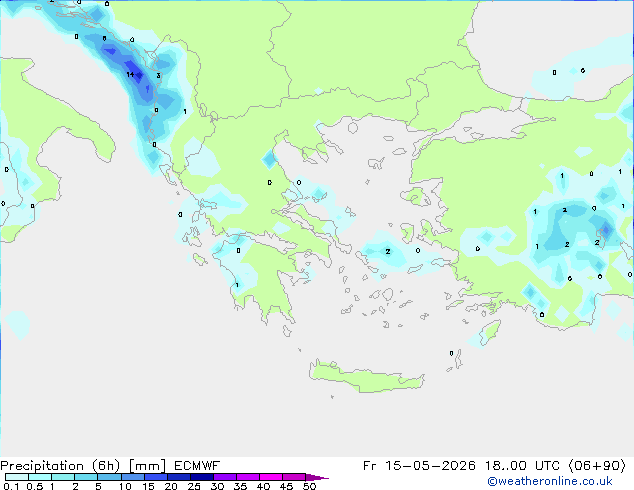Click the 25–30 mm dark navy legend swatch

(201, 477)
